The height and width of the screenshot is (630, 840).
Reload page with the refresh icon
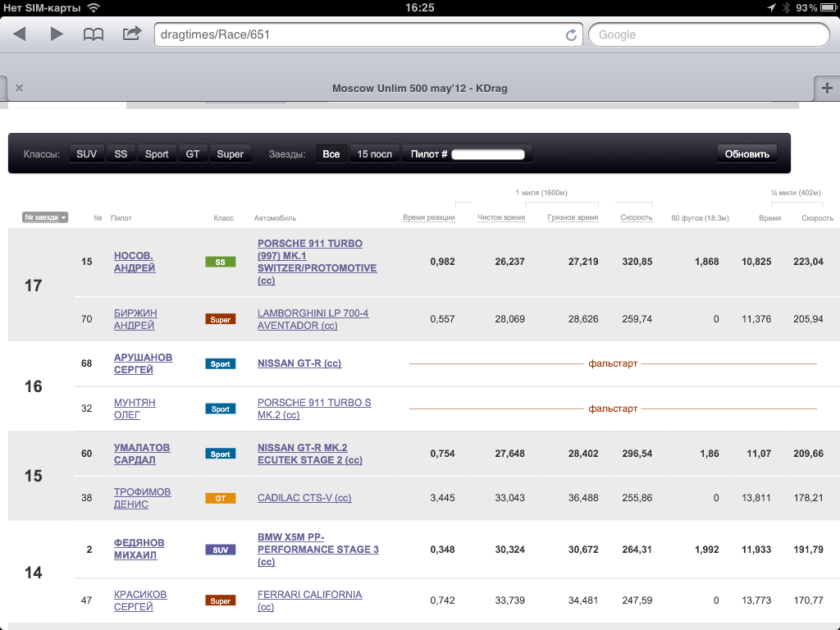tap(571, 34)
